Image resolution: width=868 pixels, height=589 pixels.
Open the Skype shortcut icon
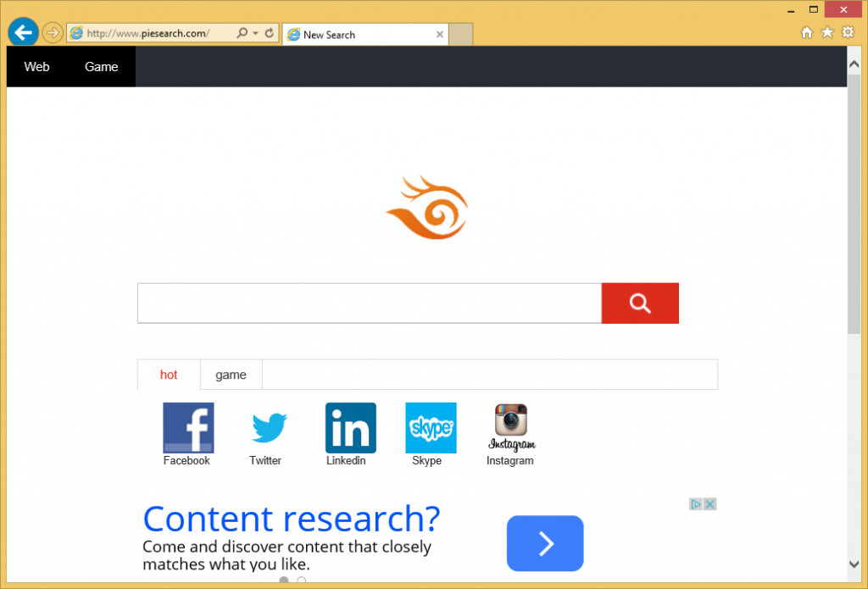point(431,428)
